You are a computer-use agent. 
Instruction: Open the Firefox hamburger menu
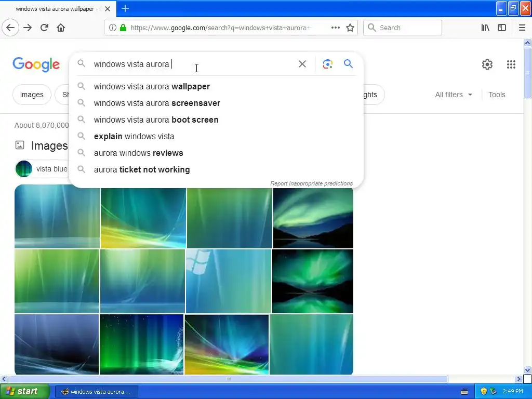(522, 28)
